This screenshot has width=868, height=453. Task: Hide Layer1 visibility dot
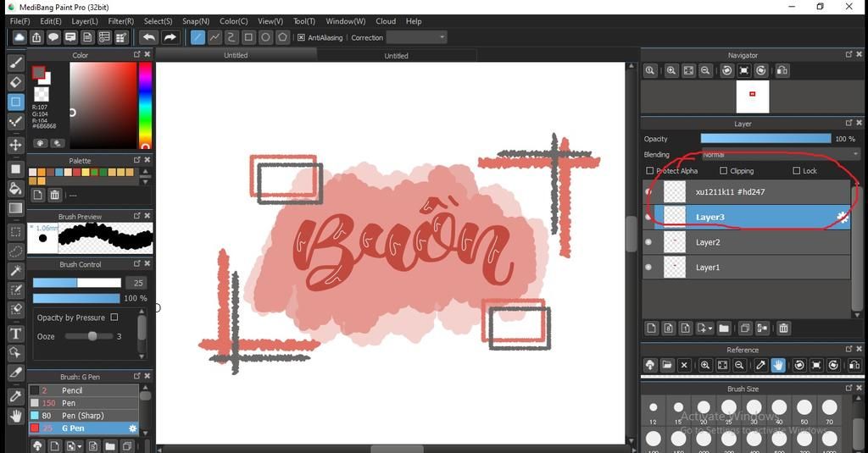point(648,268)
